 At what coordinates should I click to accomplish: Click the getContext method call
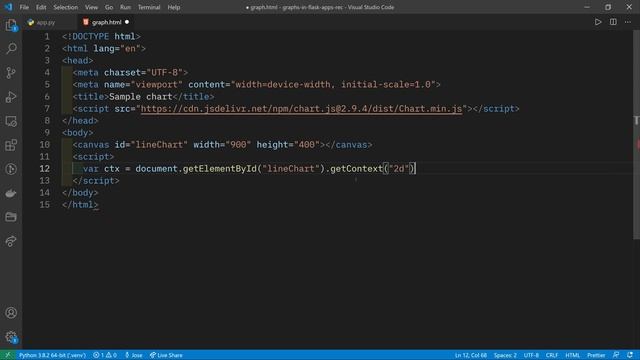tap(356, 169)
